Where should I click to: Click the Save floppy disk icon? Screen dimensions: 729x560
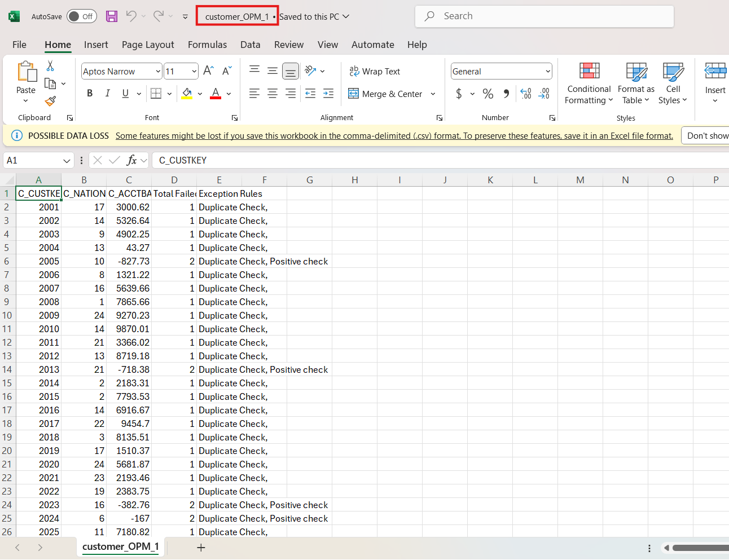point(112,16)
